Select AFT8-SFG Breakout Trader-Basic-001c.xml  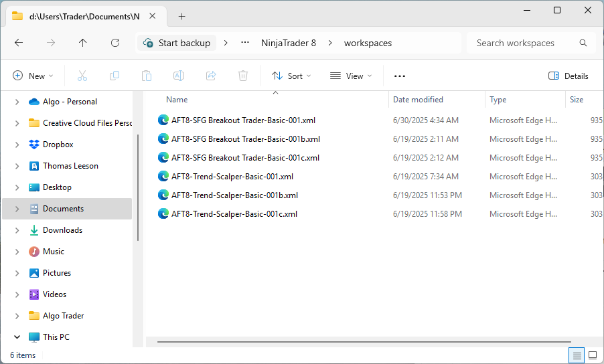tap(245, 158)
